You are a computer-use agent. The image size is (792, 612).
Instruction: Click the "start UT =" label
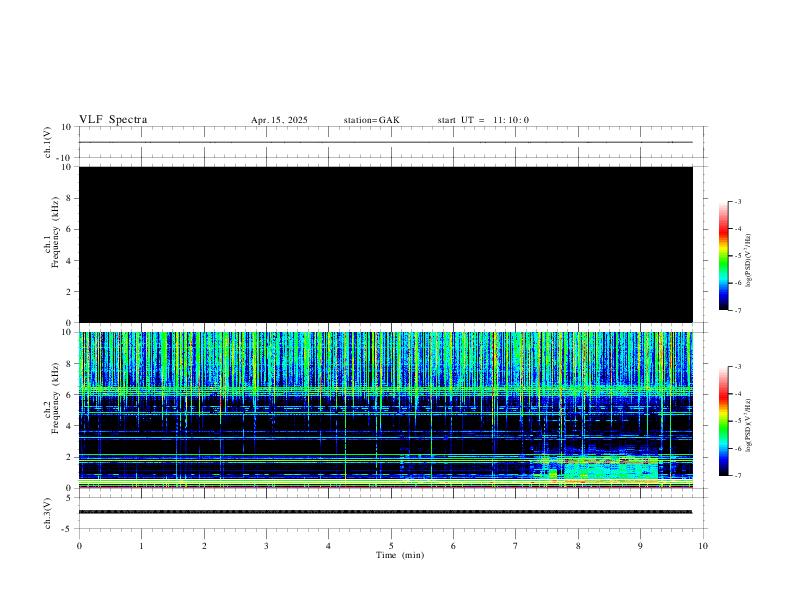point(461,120)
